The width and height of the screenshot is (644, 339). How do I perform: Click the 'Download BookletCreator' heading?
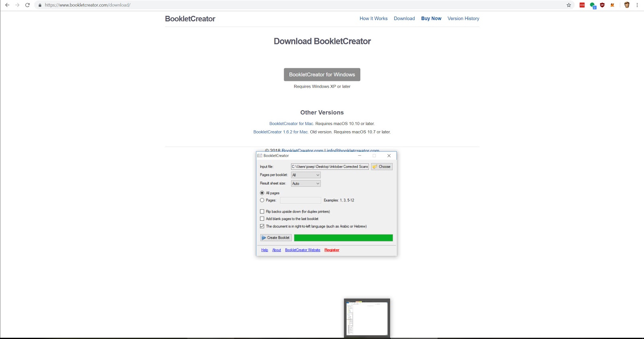coord(322,41)
